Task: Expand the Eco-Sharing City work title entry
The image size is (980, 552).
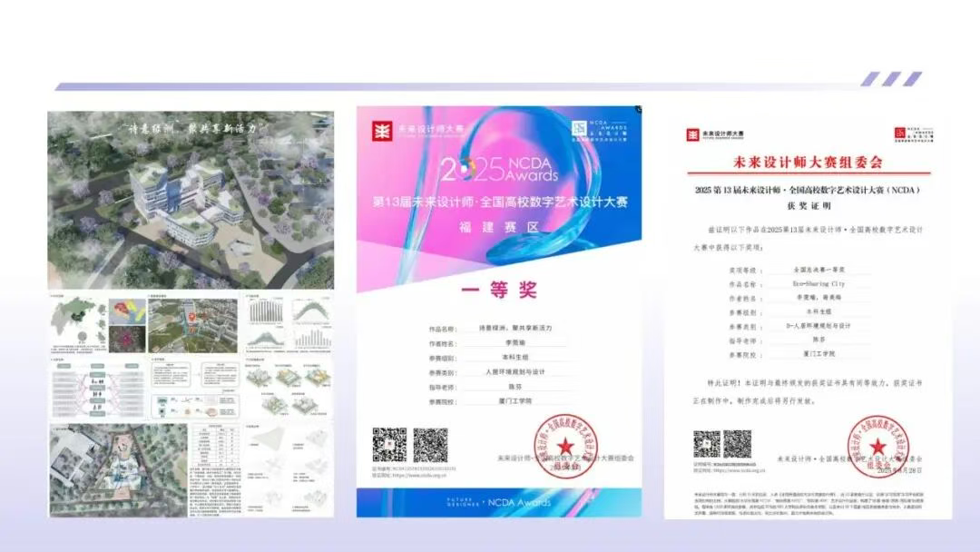Action: click(817, 285)
